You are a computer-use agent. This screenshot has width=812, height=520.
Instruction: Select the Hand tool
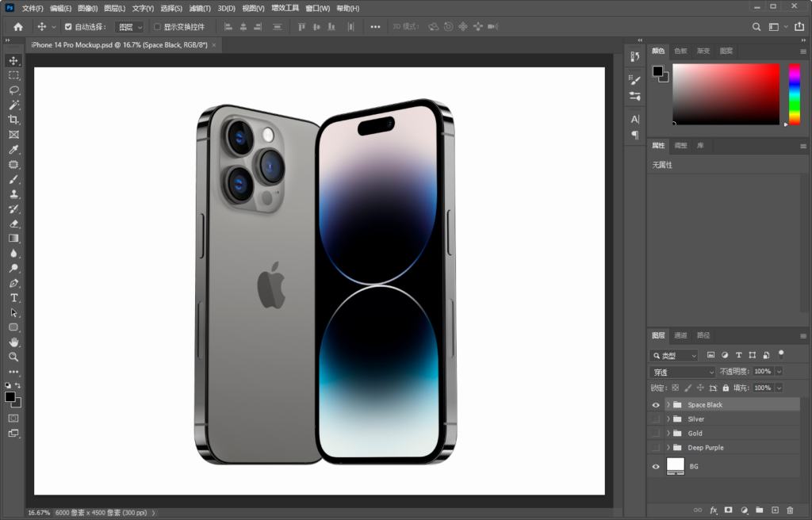coord(13,342)
